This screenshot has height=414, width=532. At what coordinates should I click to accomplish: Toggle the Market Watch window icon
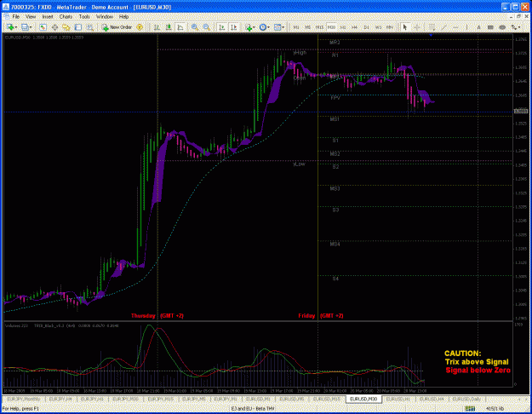(x=43, y=27)
